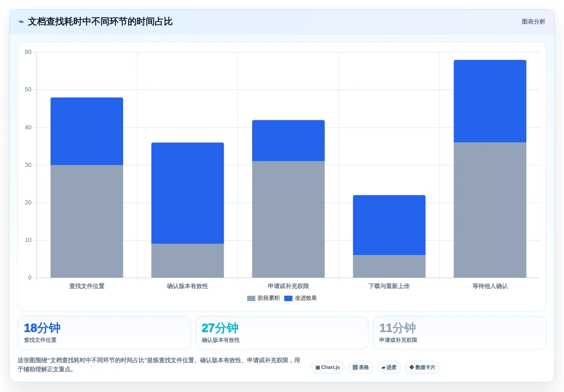Select the 数据卡片 tag chip
The width and height of the screenshot is (564, 392).
click(422, 367)
